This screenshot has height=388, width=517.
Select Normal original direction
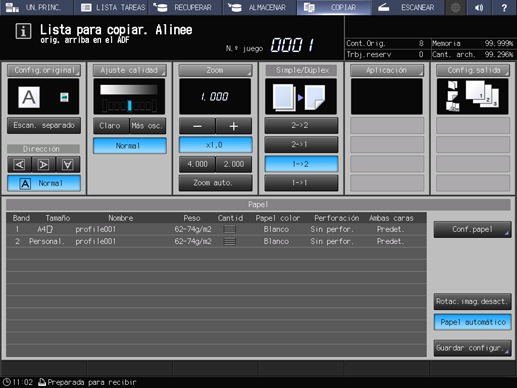click(x=44, y=183)
